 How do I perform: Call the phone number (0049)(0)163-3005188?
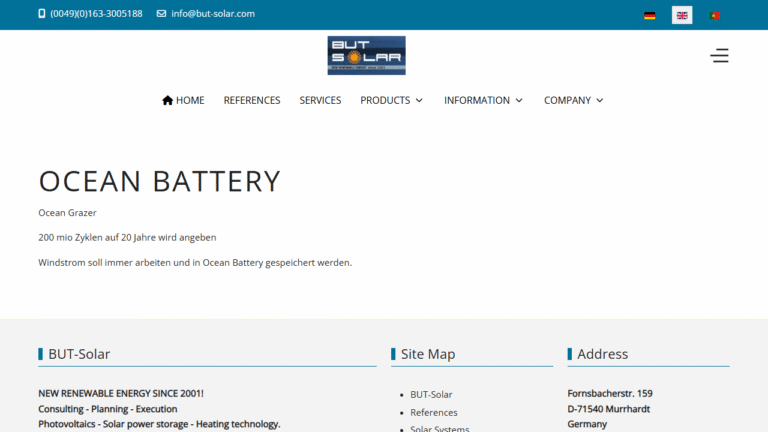96,14
